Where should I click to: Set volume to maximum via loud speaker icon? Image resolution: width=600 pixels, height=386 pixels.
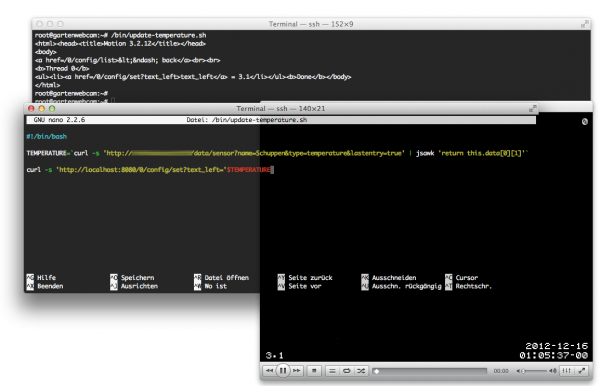pyautogui.click(x=552, y=371)
